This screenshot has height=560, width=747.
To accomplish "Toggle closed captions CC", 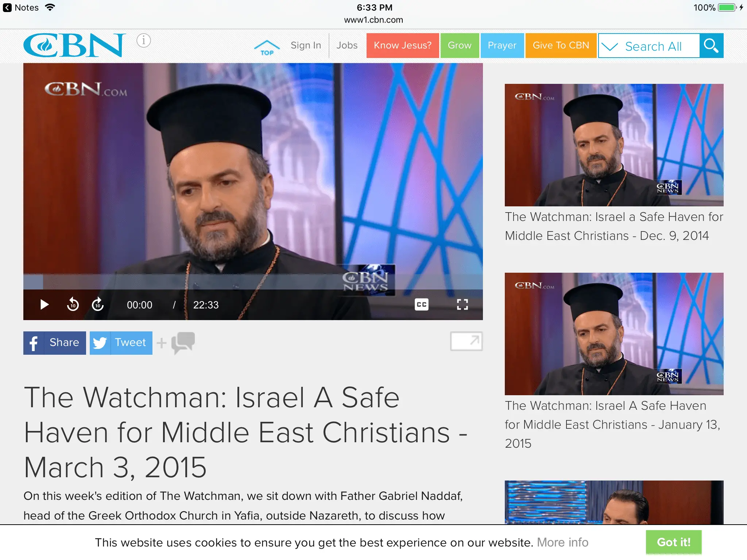I will tap(421, 304).
